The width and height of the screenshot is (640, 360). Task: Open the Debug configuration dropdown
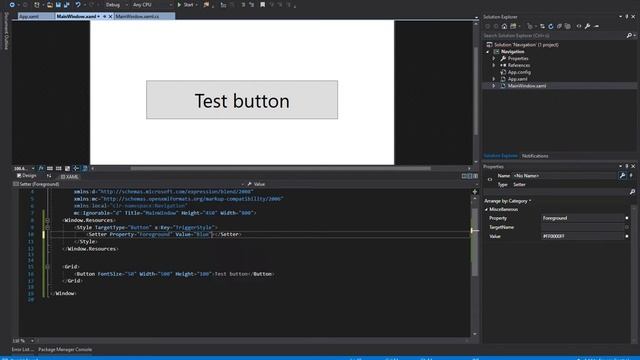(x=116, y=5)
